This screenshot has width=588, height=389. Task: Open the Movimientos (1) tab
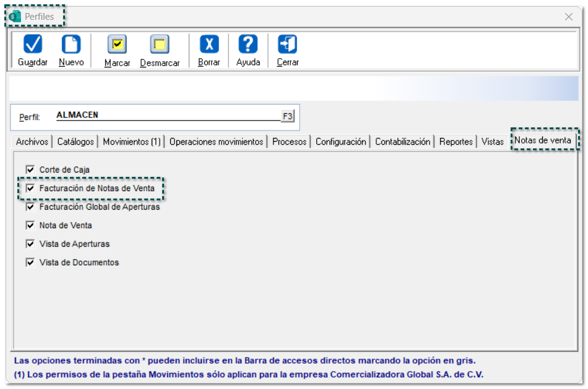click(x=132, y=142)
